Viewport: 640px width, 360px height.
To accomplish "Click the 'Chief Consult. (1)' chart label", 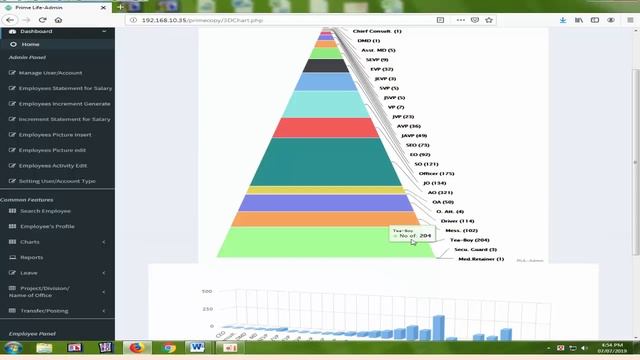I will click(377, 31).
